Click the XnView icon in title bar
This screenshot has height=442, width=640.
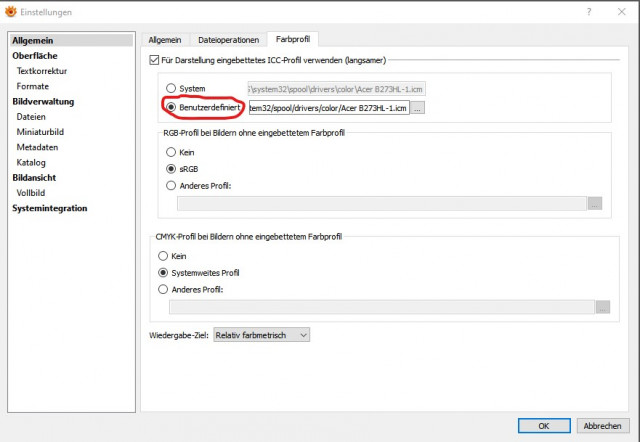coord(11,12)
